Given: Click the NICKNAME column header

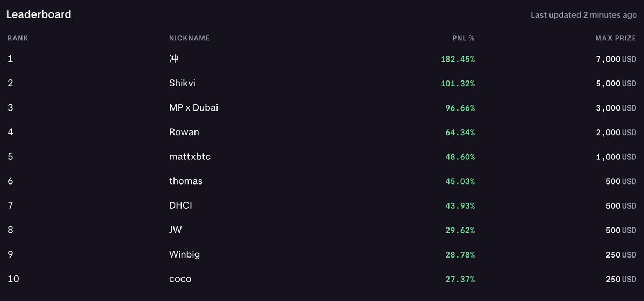Looking at the screenshot, I should tap(190, 38).
